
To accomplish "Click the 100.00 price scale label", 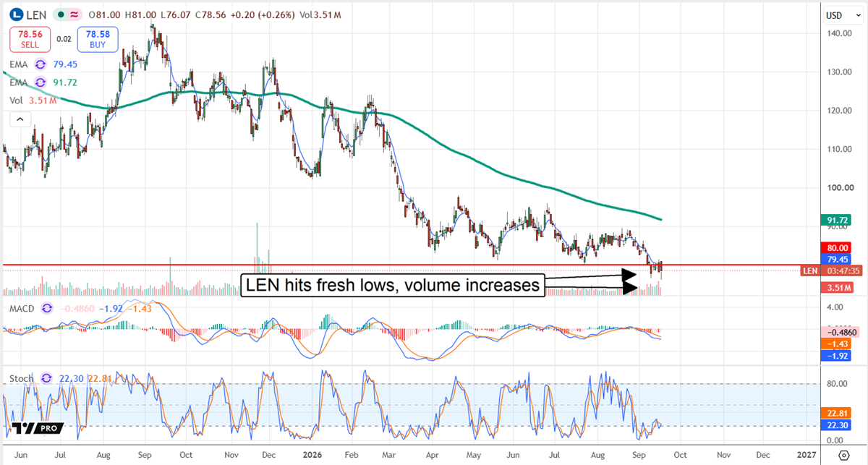I will pos(841,188).
